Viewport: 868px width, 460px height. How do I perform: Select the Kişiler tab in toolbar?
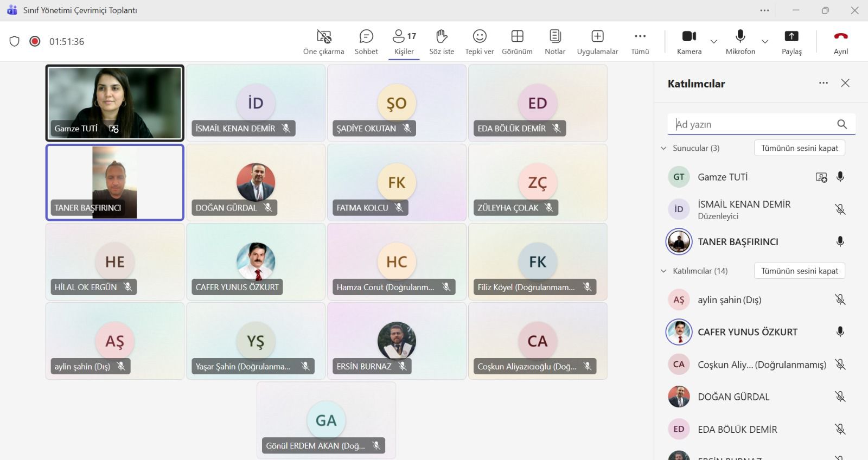404,42
